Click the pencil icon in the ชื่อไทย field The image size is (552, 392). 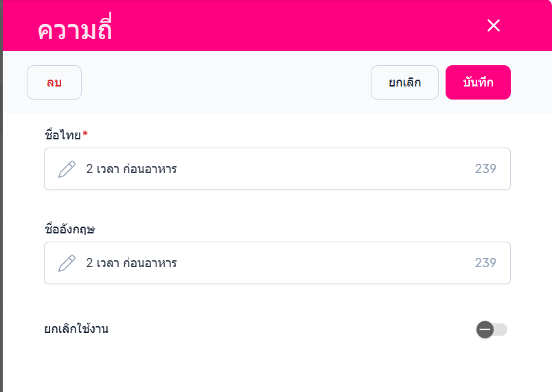tap(67, 169)
